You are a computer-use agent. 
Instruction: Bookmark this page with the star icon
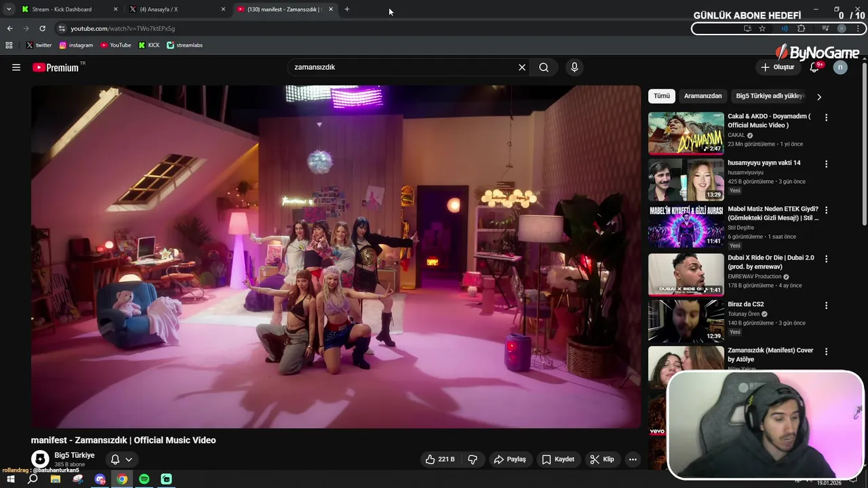762,28
